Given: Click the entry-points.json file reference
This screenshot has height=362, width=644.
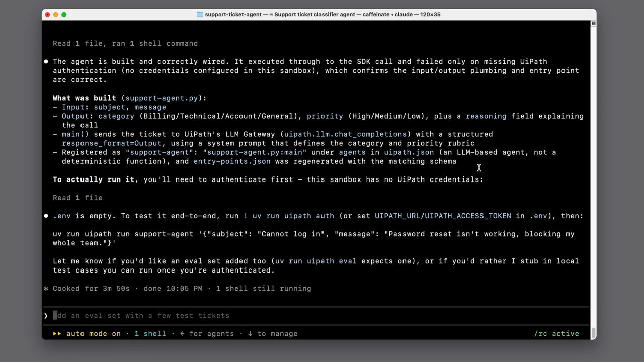Looking at the screenshot, I should [232, 161].
